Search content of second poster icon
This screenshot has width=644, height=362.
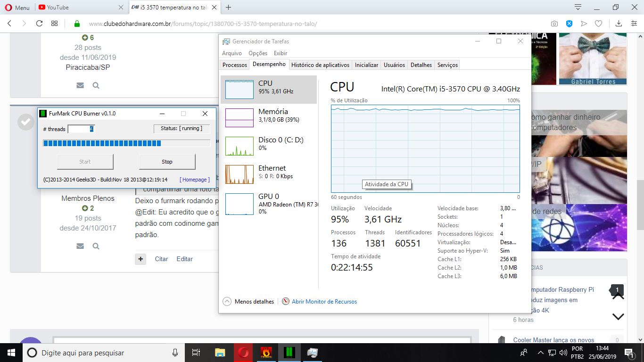96,246
